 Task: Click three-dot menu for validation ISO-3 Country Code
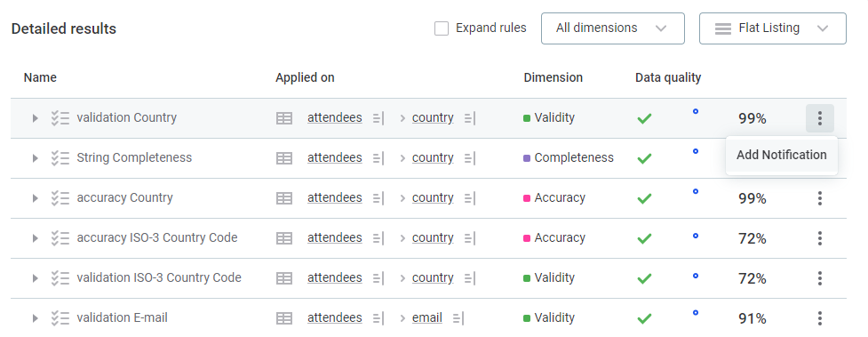(820, 277)
